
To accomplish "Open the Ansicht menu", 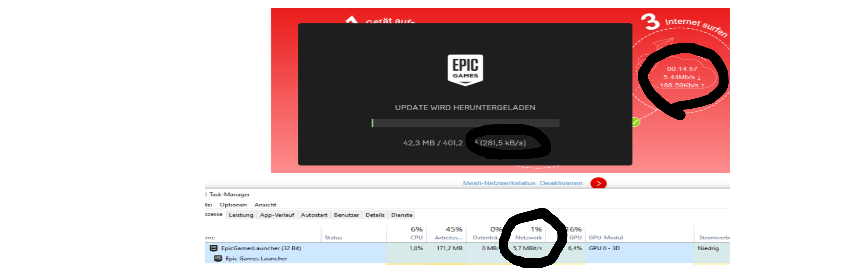I will (x=265, y=205).
